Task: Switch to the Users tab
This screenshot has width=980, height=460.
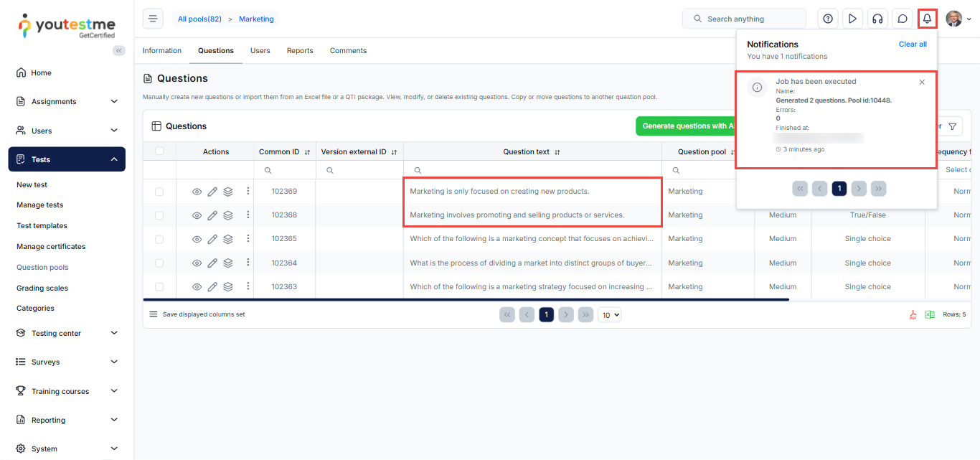Action: 260,51
